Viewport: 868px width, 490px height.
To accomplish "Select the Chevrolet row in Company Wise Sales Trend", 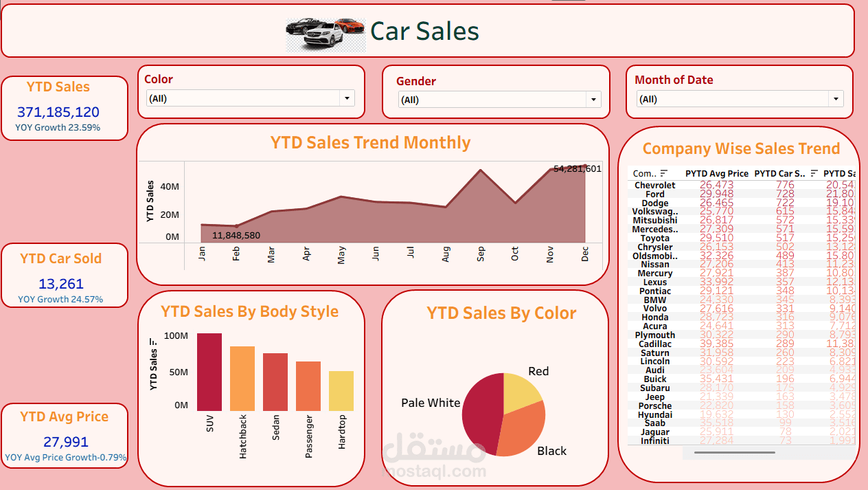I will [656, 185].
